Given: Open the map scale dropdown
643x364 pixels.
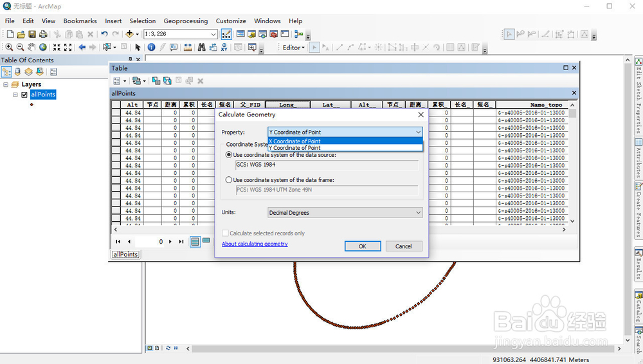Looking at the screenshot, I should point(213,34).
